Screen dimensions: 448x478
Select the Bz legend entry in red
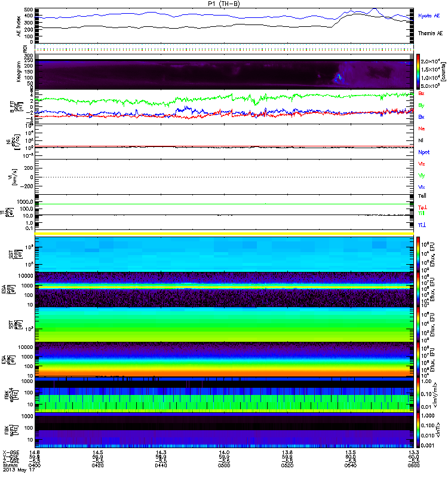(x=422, y=93)
